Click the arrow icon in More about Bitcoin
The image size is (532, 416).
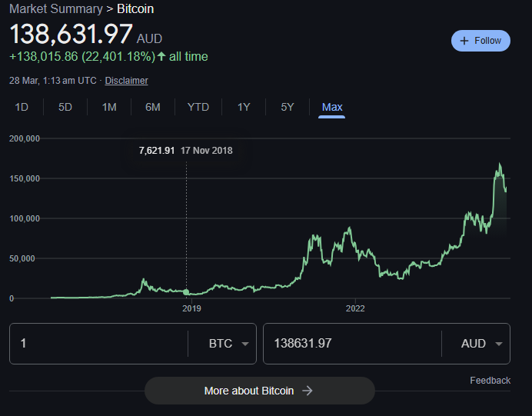(307, 391)
